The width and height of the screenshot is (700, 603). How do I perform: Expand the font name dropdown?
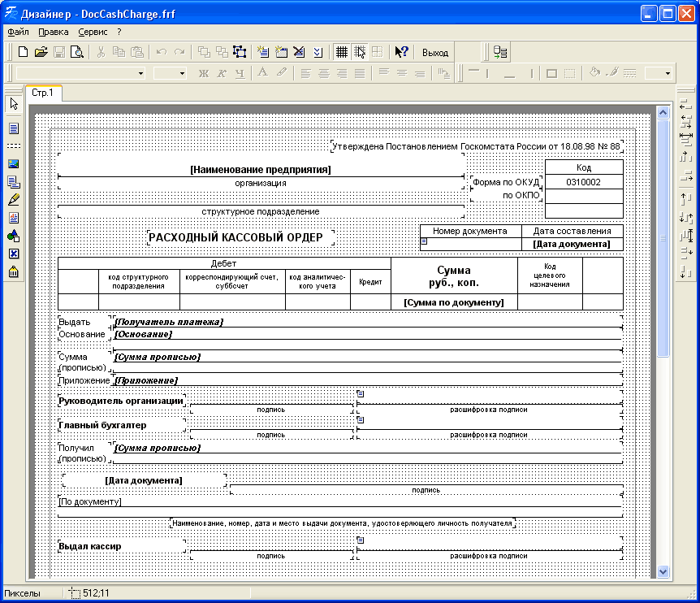(x=140, y=73)
